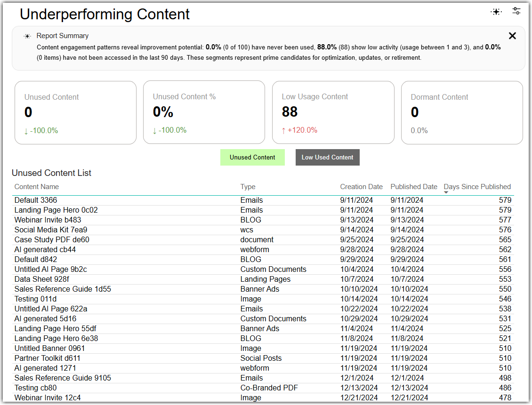Select the Default 3366 row
Viewport: 532px width, 405px height.
pos(263,200)
